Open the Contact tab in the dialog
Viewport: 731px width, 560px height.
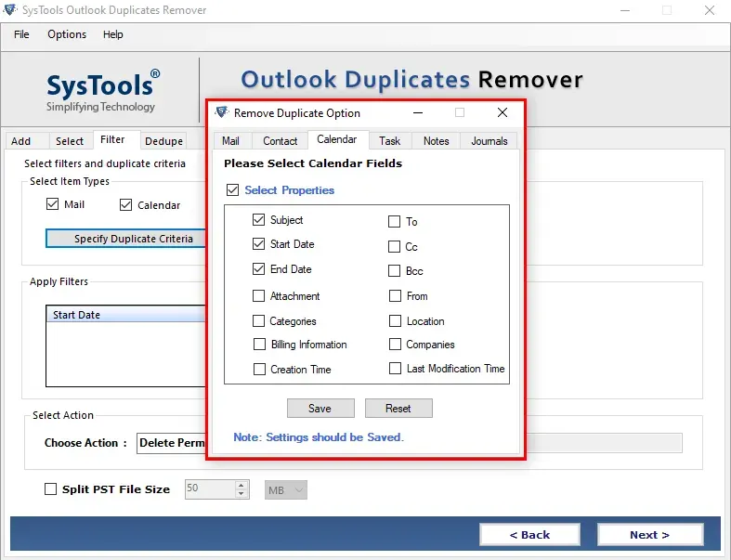click(x=280, y=141)
